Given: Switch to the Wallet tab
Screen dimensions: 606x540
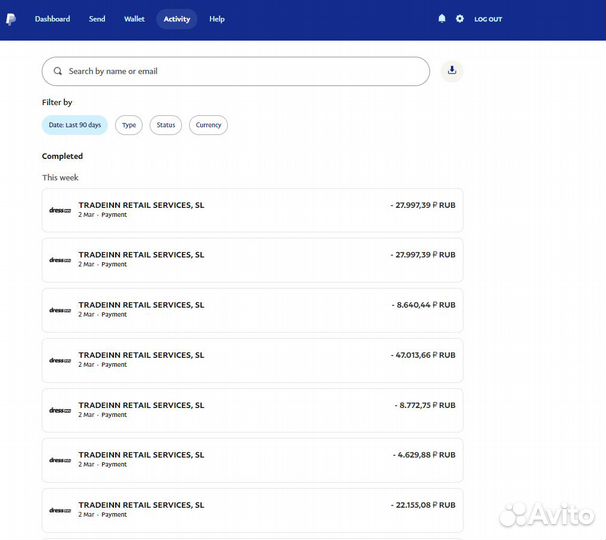Looking at the screenshot, I should pos(134,19).
